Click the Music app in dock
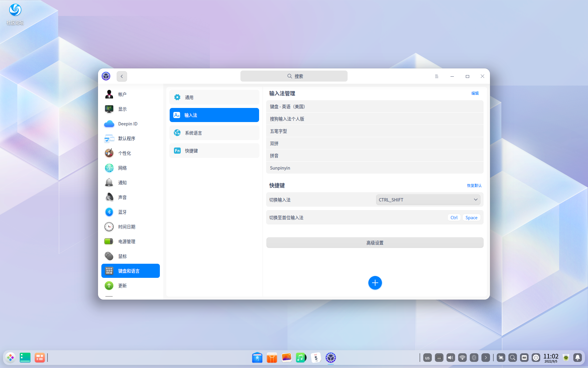Screen dimensions: 588x368 click(301, 358)
